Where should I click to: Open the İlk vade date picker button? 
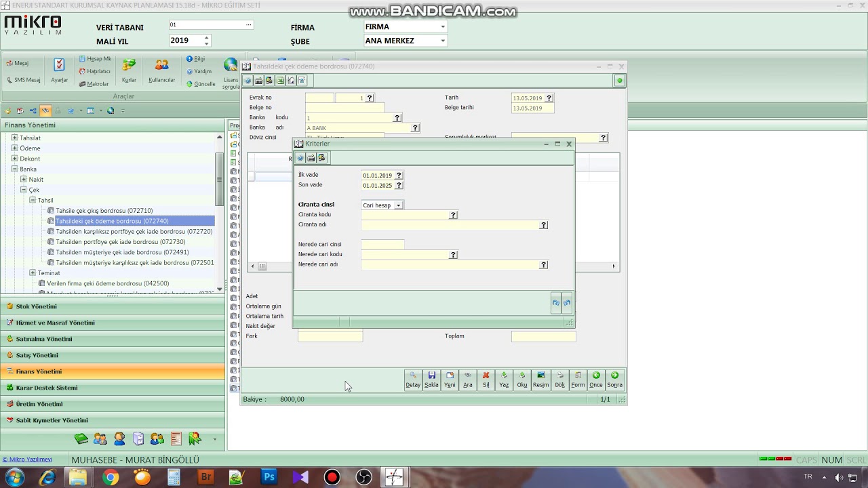(x=399, y=176)
